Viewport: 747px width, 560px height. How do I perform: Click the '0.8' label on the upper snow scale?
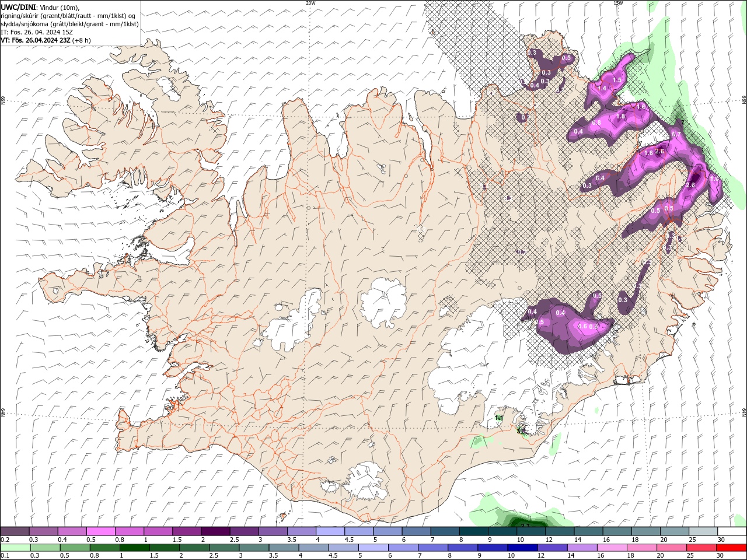coord(120,540)
